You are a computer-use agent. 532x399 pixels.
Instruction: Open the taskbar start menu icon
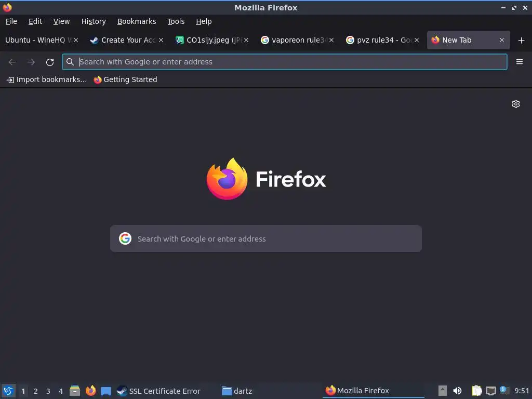coord(8,391)
